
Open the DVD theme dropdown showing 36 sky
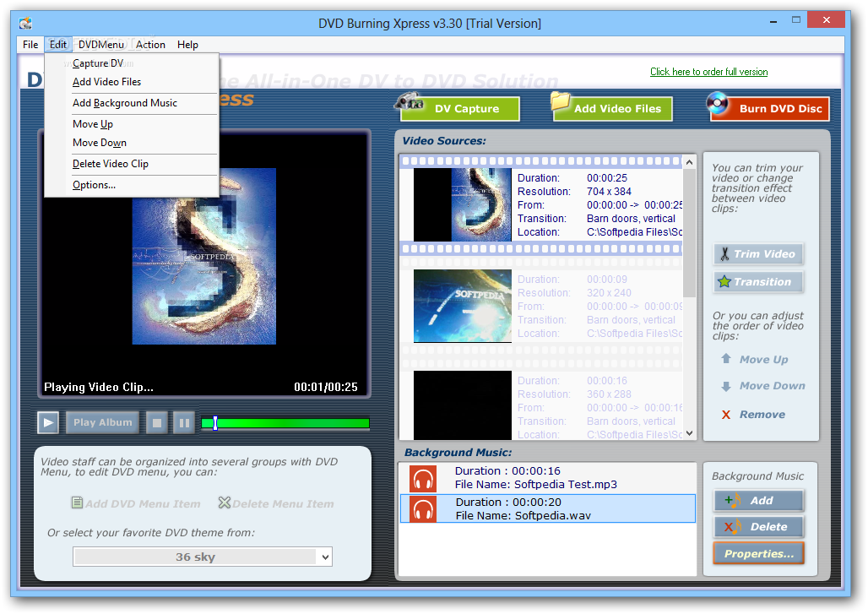[203, 557]
